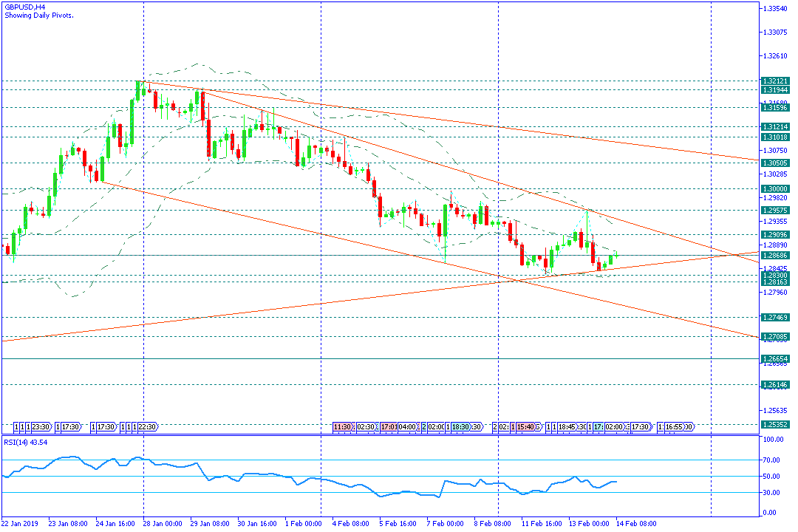
Task: Click the 1.32121 pivot price label
Action: coord(774,81)
